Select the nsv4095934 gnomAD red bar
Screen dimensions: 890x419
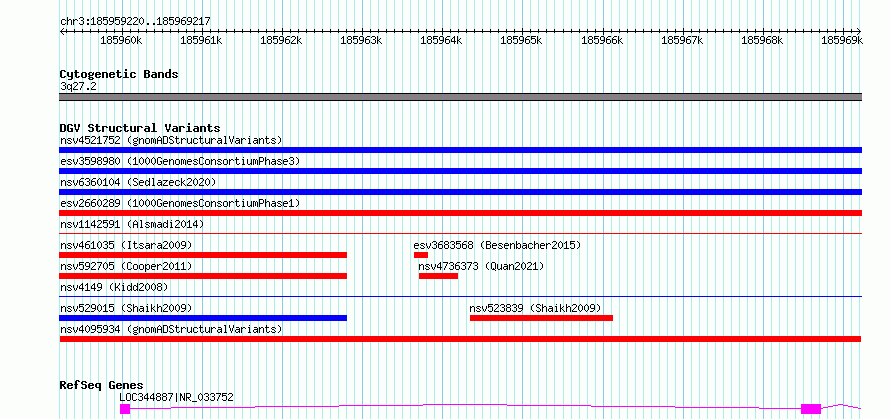coord(460,339)
